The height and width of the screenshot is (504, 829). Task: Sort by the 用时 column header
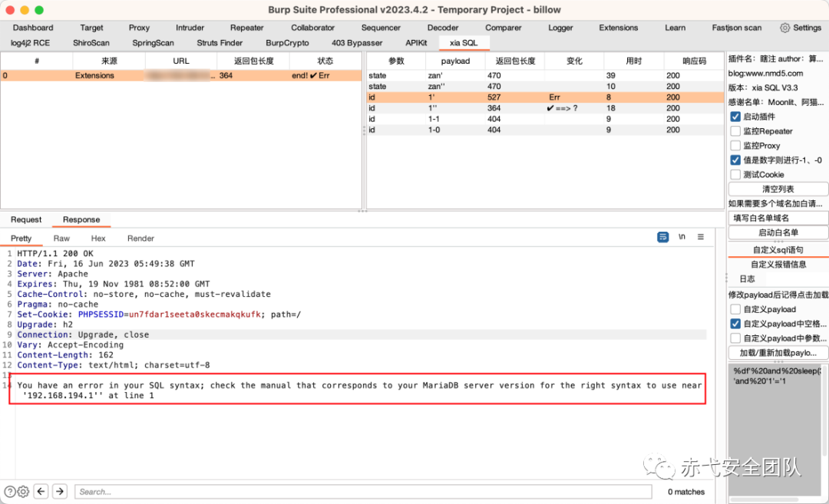633,61
